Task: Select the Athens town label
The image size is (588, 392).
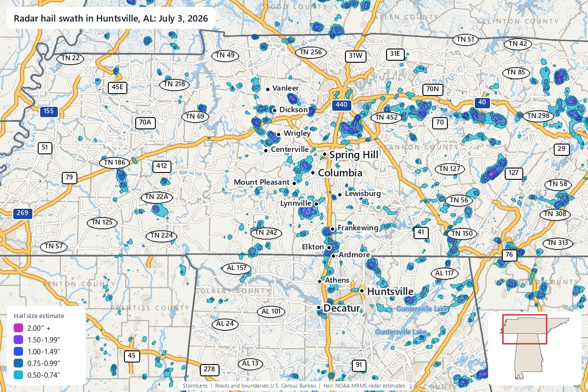Action: [337, 280]
